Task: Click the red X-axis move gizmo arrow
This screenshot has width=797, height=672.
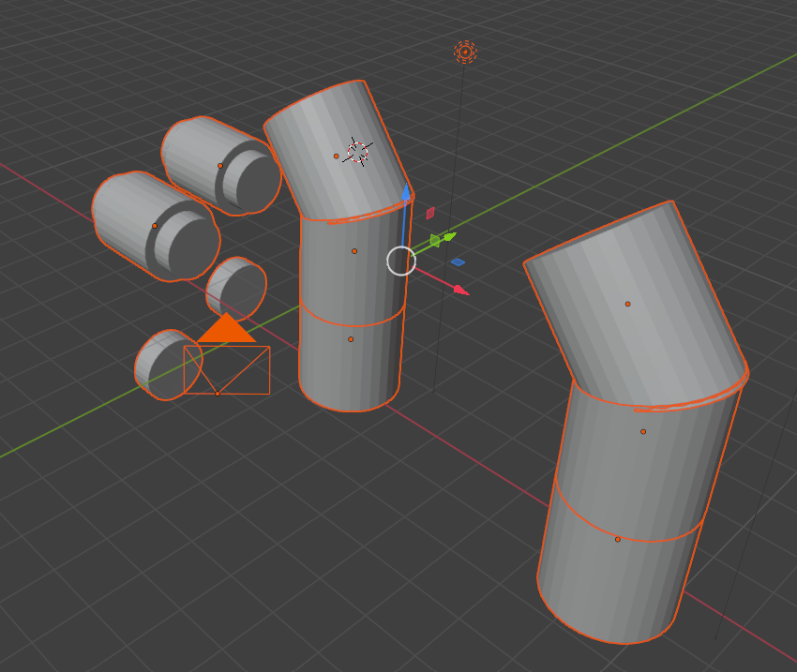Action: 461,291
